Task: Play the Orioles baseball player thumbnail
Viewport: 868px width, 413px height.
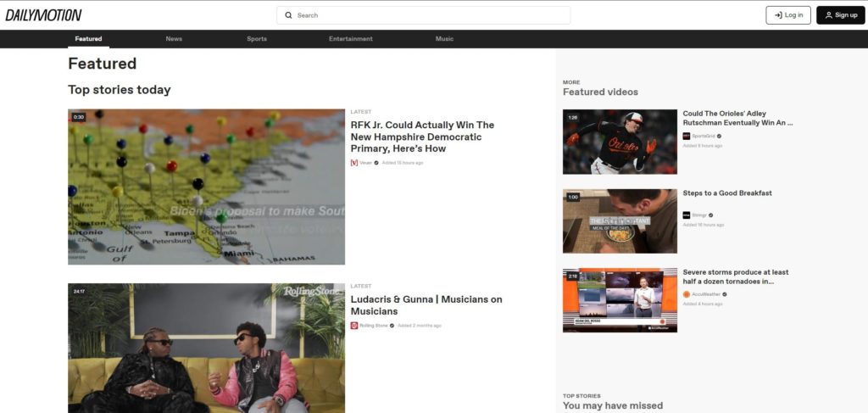Action: coord(620,142)
